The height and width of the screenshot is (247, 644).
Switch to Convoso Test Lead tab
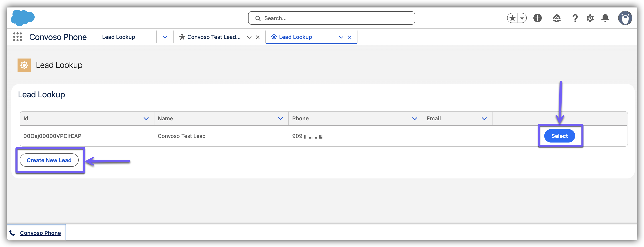click(x=213, y=37)
